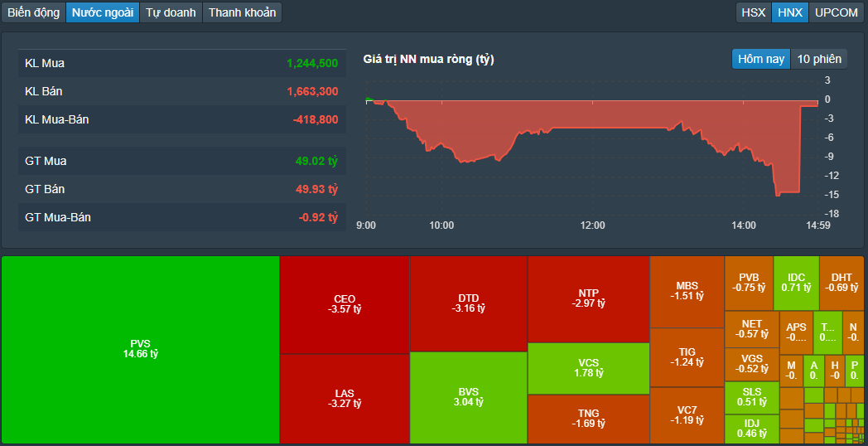Go to the Thanh khoản tab
Image resolution: width=868 pixels, height=446 pixels.
(242, 12)
